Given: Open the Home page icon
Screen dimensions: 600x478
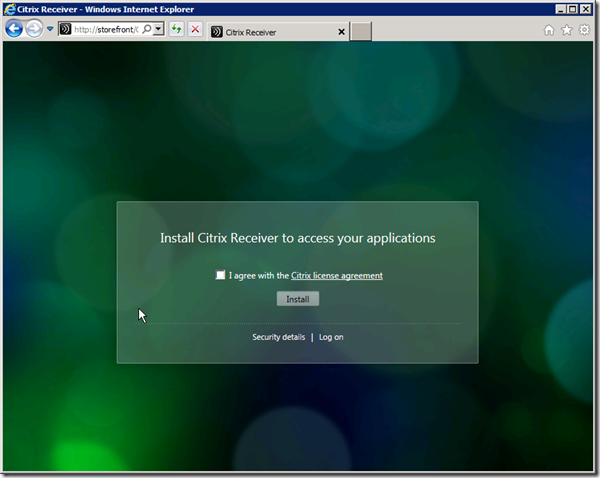Looking at the screenshot, I should click(549, 30).
